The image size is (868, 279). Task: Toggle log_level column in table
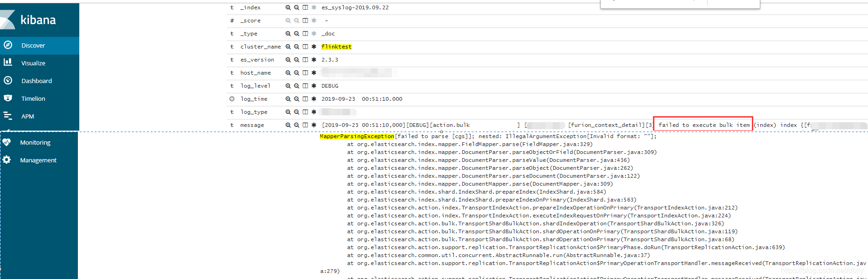(305, 86)
